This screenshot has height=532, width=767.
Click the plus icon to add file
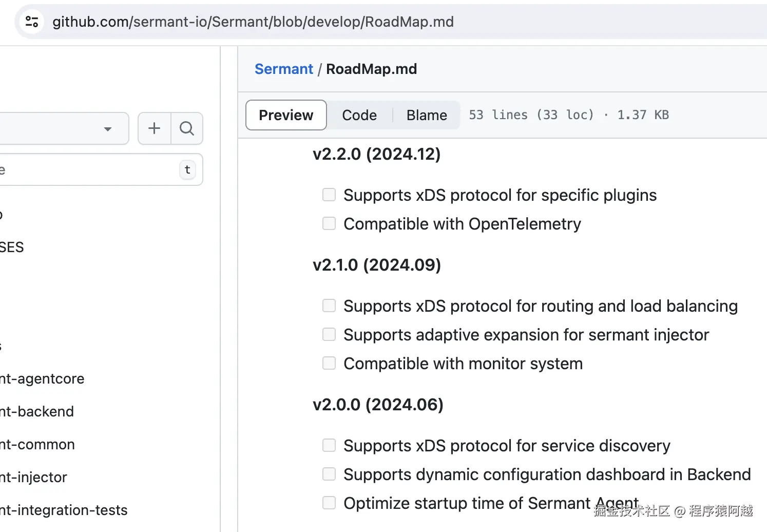tap(154, 128)
